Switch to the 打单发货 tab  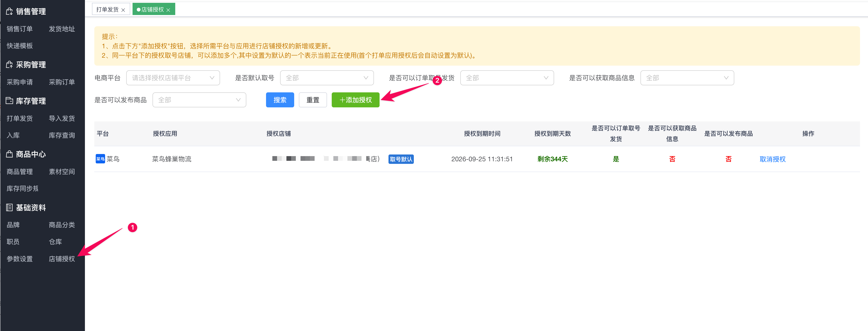[107, 9]
